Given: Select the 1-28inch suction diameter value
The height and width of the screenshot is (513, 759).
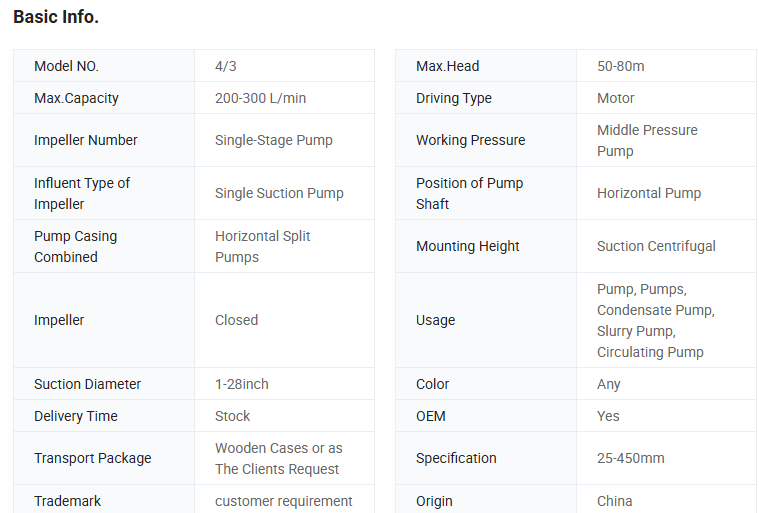Looking at the screenshot, I should [x=242, y=384].
